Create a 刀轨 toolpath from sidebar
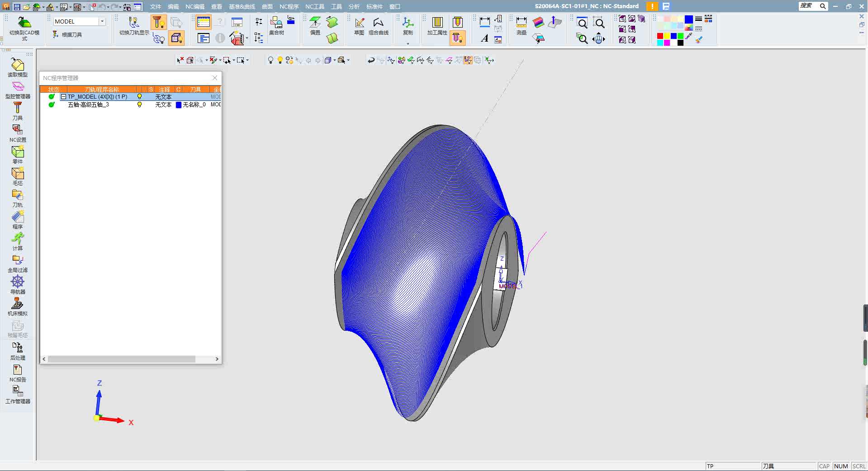868x471 pixels. pyautogui.click(x=18, y=198)
